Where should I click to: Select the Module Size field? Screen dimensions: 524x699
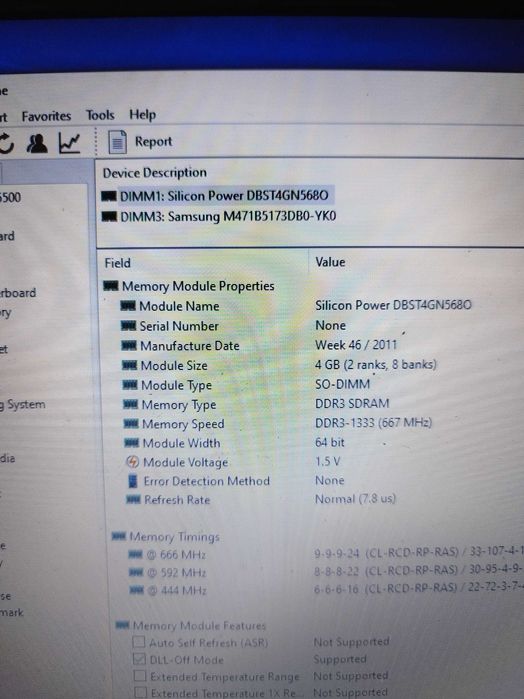tap(174, 366)
